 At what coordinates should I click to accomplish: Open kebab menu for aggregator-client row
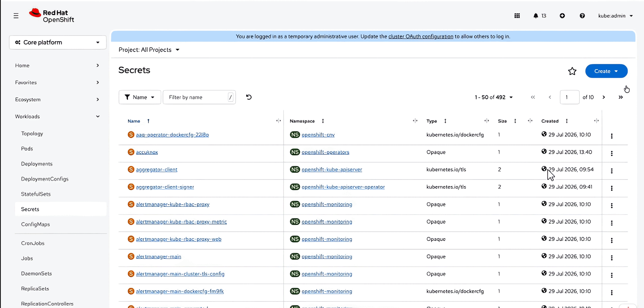[612, 171]
